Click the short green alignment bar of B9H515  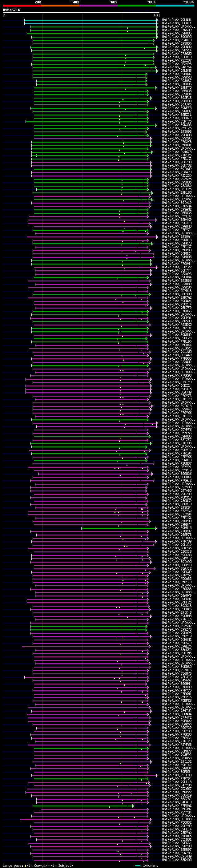pyautogui.click(x=119, y=528)
